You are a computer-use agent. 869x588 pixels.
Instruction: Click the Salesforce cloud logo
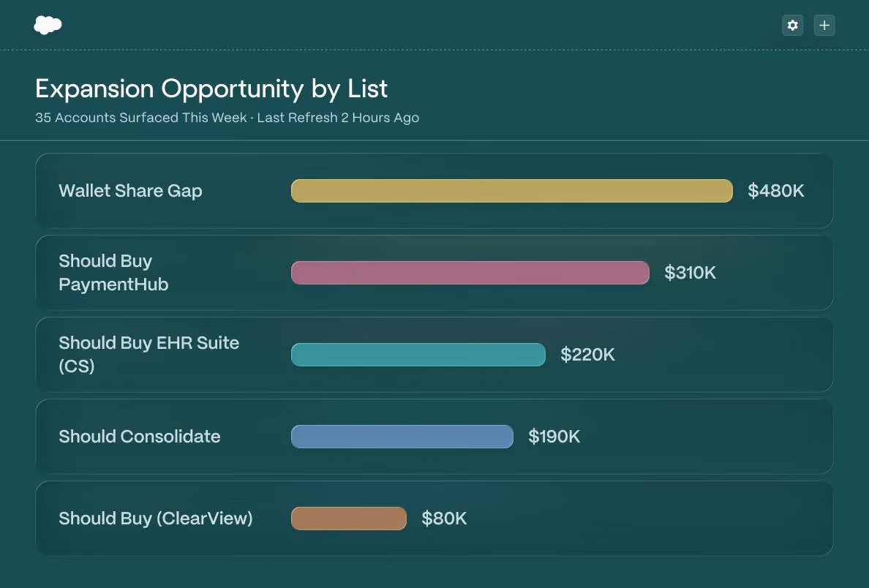pos(48,25)
